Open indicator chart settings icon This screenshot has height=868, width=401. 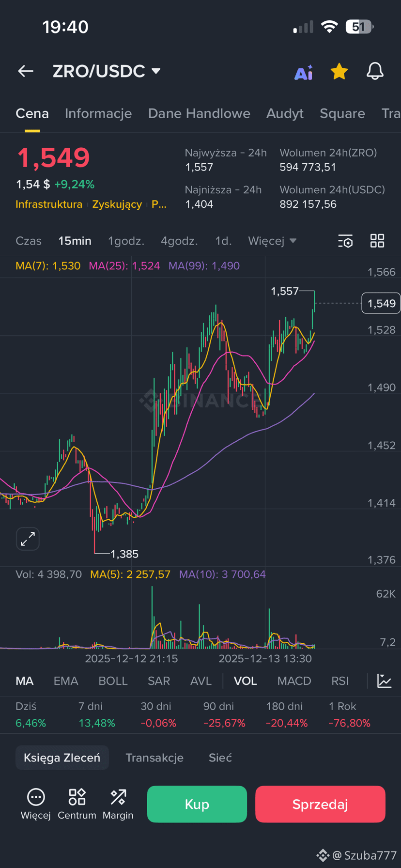click(x=385, y=681)
